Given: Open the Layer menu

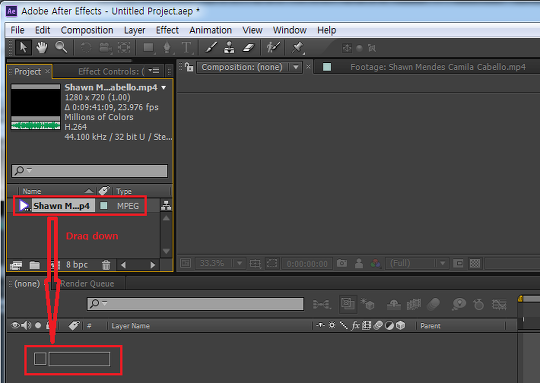Looking at the screenshot, I should pyautogui.click(x=135, y=31).
